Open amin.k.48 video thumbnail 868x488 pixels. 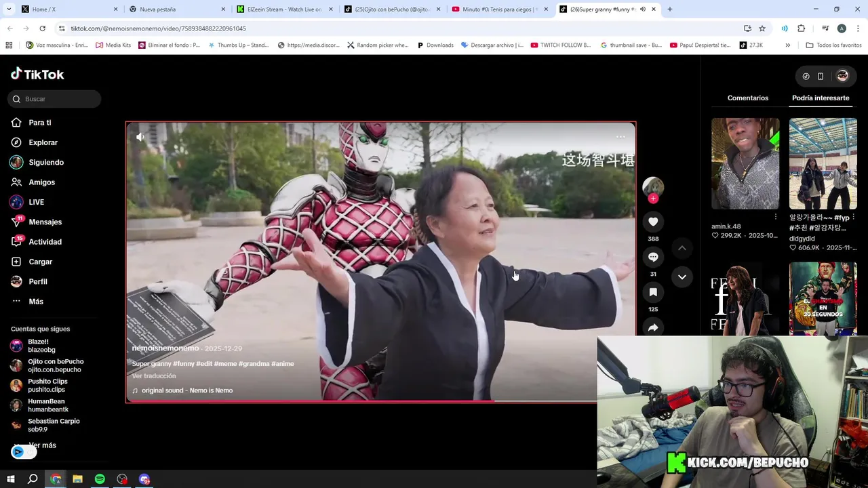coord(745,163)
